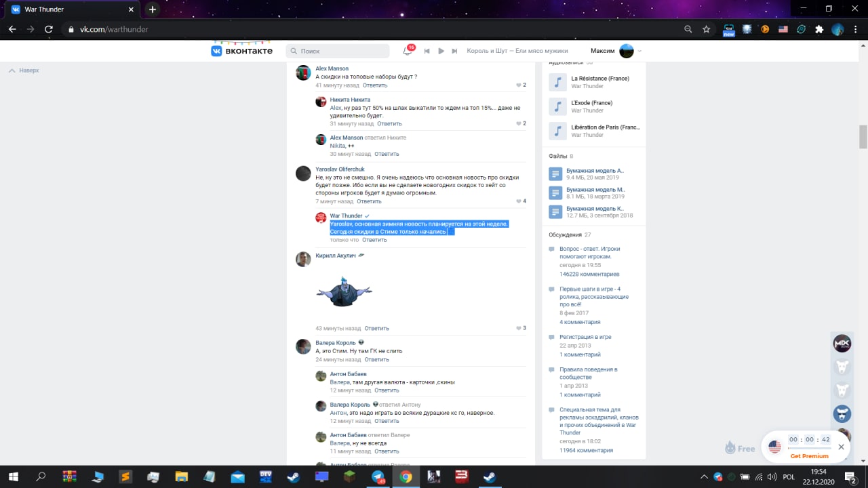The width and height of the screenshot is (868, 488).
Task: Open the Chrome extensions puzzle menu
Action: coord(819,29)
